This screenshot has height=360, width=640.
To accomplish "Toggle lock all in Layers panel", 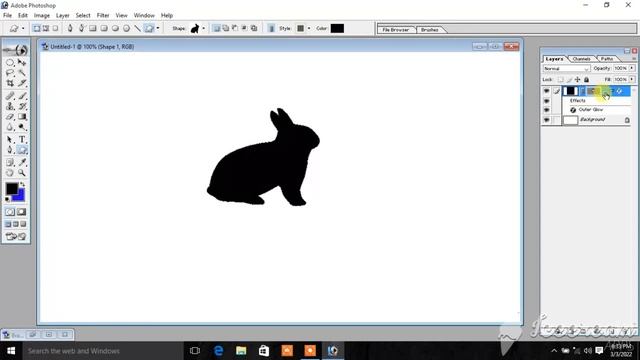I will coord(587,79).
